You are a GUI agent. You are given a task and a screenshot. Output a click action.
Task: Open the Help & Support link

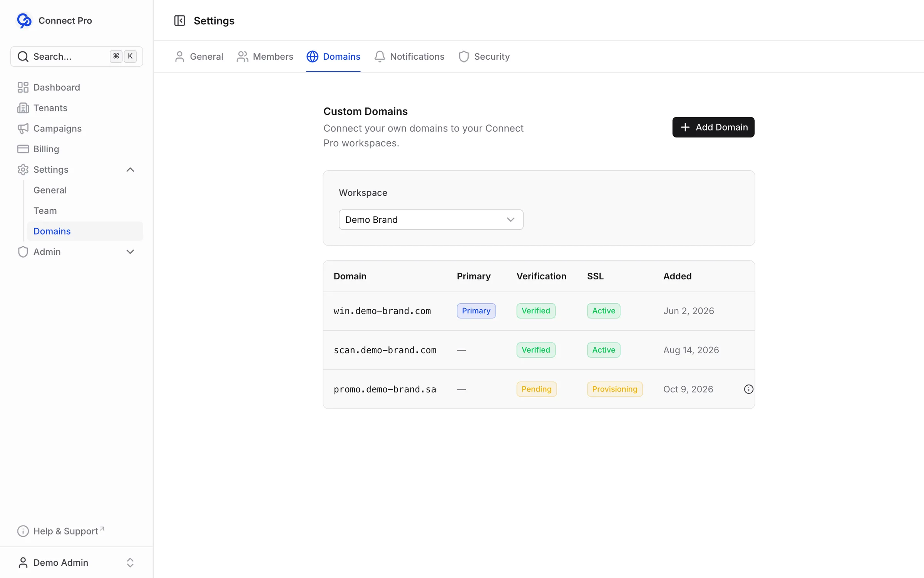61,531
